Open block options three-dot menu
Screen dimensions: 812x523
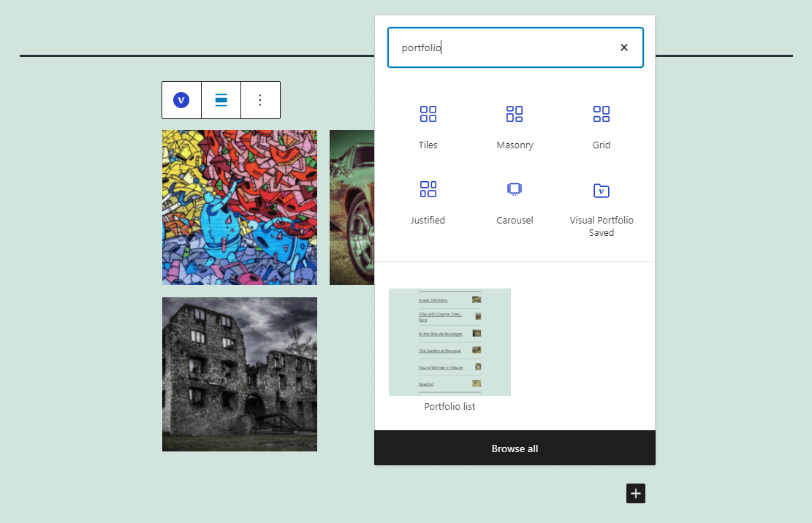pyautogui.click(x=260, y=100)
